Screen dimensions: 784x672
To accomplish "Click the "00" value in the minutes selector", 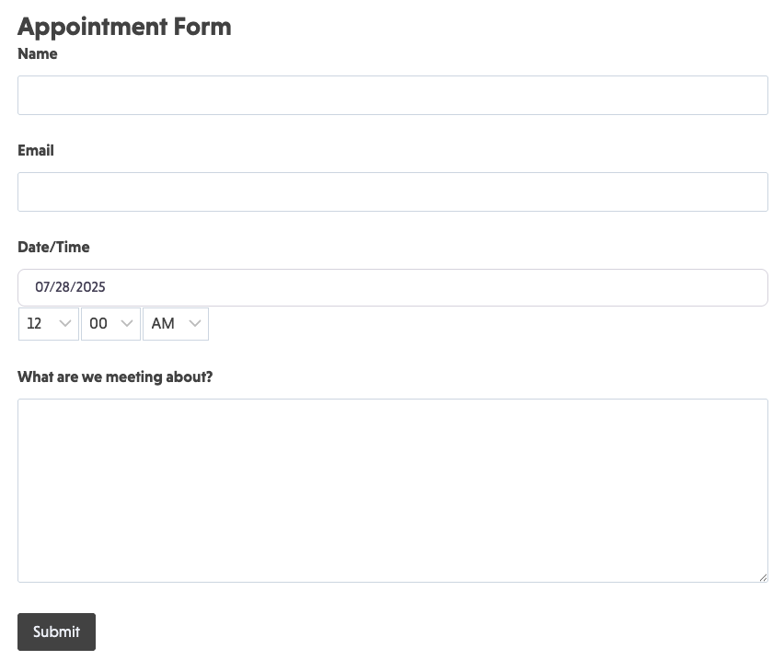I will (98, 324).
